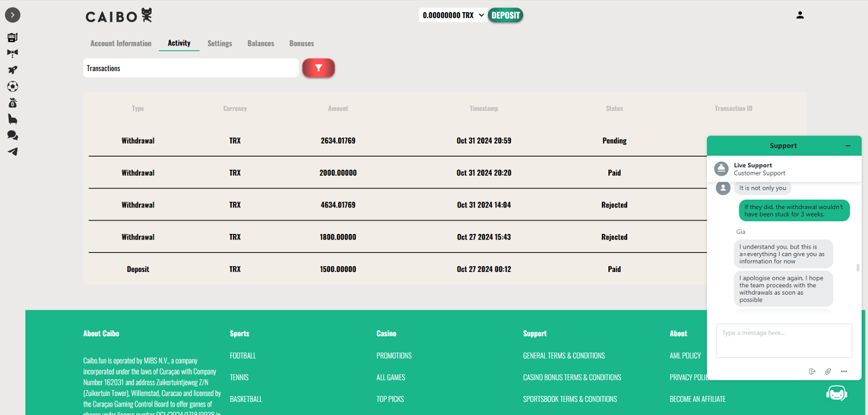
Task: Open the soccer ball sports icon
Action: [12, 86]
